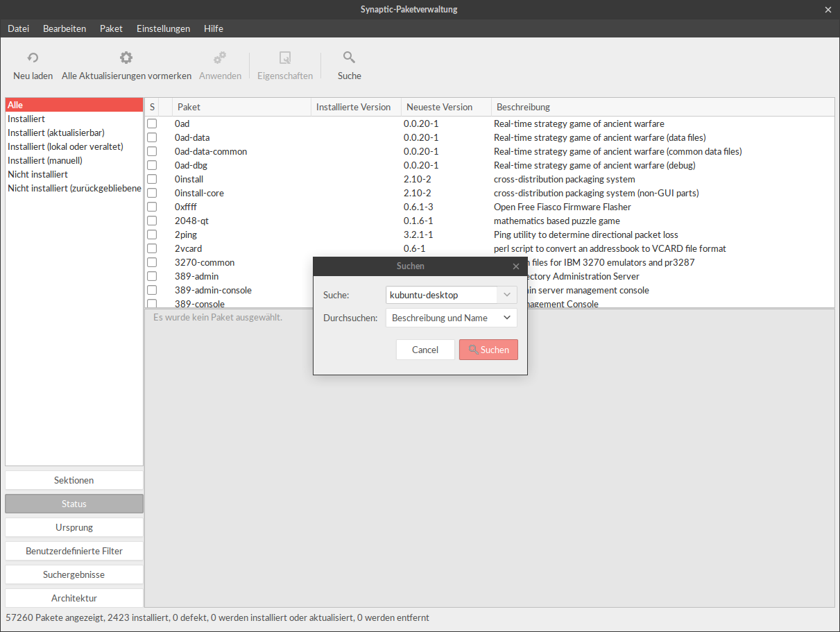Mark the 0ad-data package checkbox
The image size is (840, 632).
pos(152,137)
